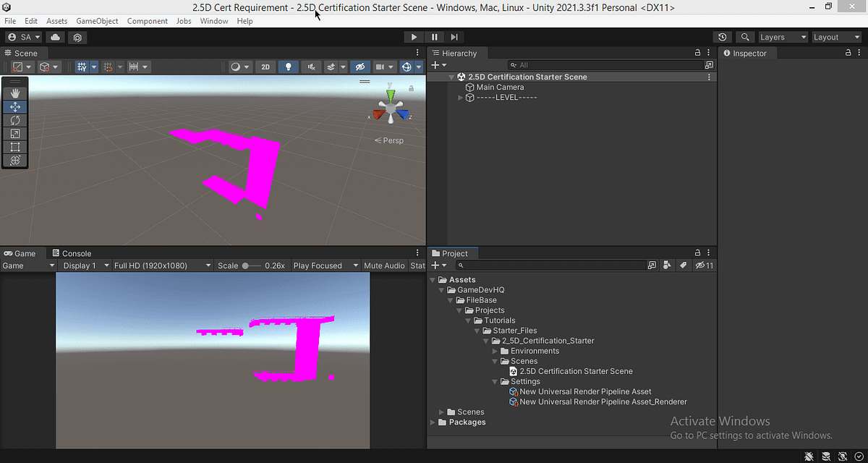Open Unity Cloud services from the top toolbar
The image size is (868, 463).
pos(55,37)
